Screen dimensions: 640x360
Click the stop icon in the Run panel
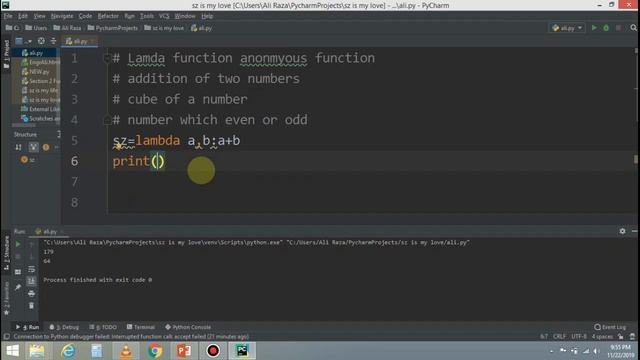click(18, 257)
